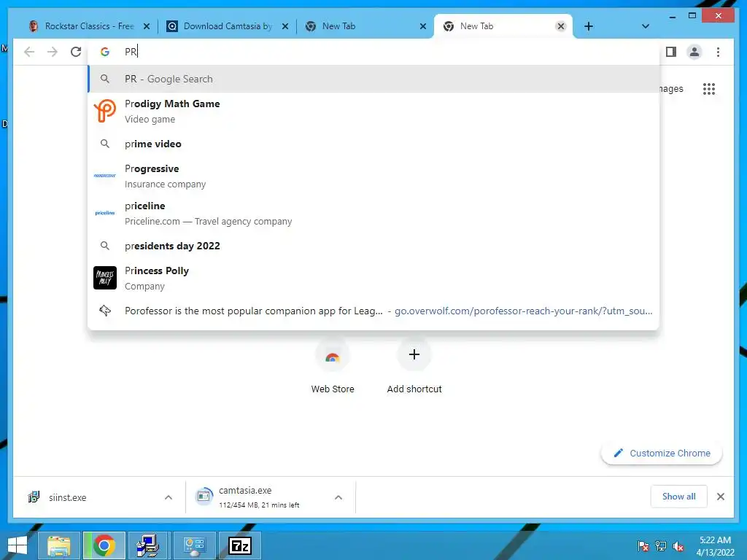Click the Progressive logo icon
The width and height of the screenshot is (747, 560).
click(105, 176)
